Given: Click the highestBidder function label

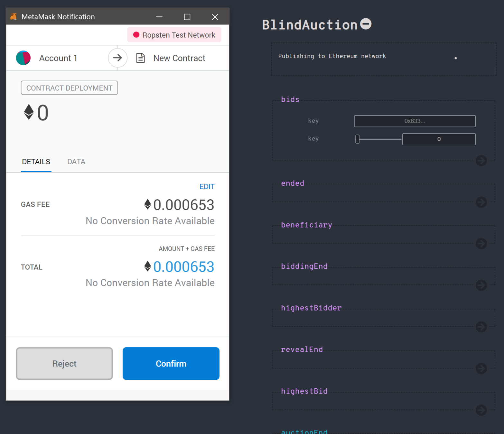Looking at the screenshot, I should pos(311,308).
